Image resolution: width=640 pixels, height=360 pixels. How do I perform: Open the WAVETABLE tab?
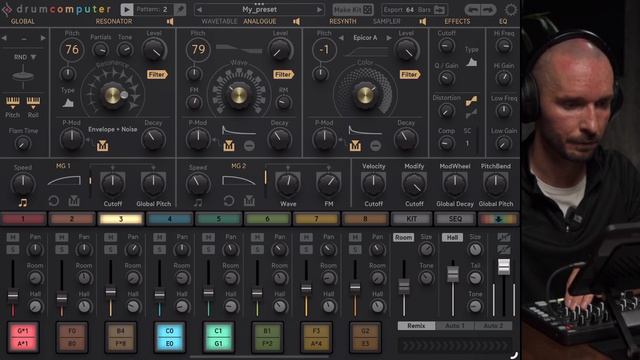pyautogui.click(x=219, y=21)
